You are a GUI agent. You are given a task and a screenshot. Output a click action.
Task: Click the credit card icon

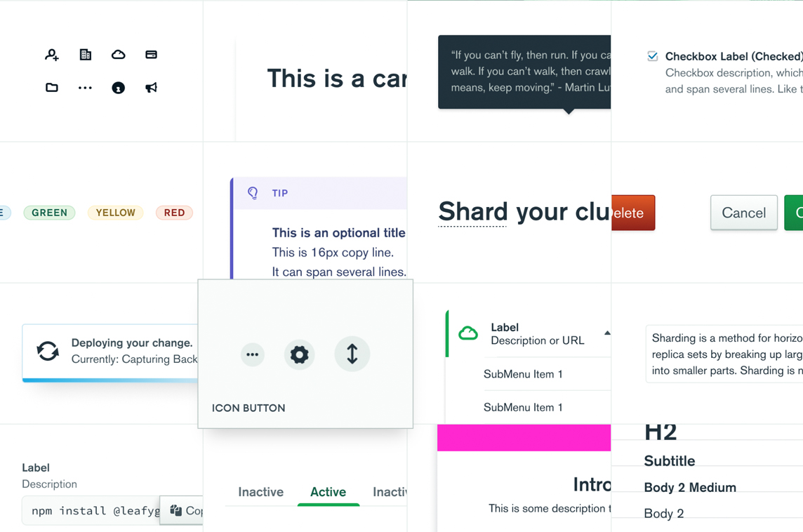coord(151,54)
